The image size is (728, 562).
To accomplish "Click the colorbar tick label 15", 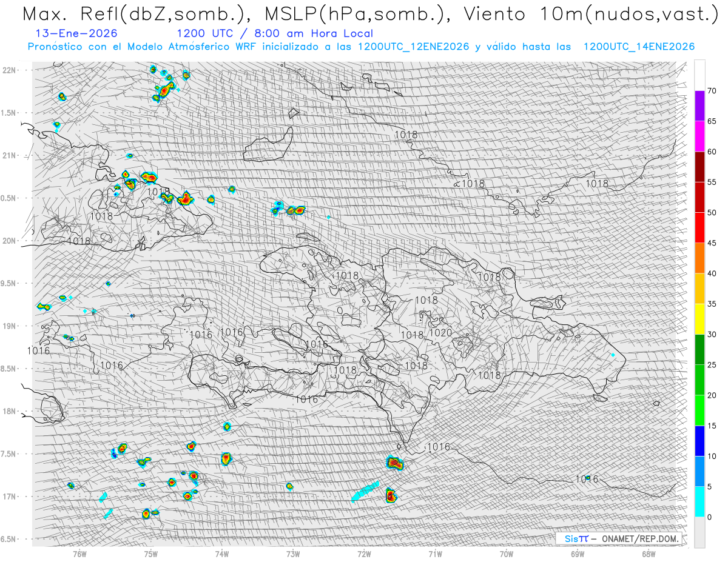I will [x=712, y=426].
